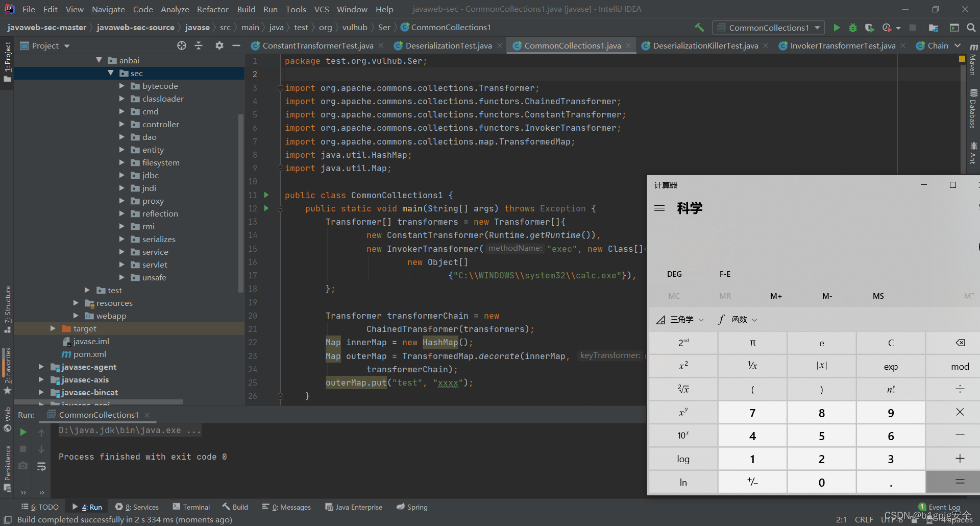
Task: Expand the bytecode folder
Action: (122, 86)
